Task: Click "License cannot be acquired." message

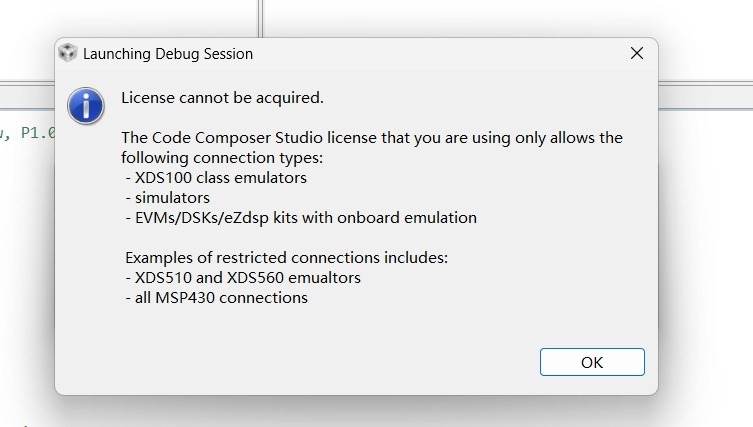Action: (222, 98)
